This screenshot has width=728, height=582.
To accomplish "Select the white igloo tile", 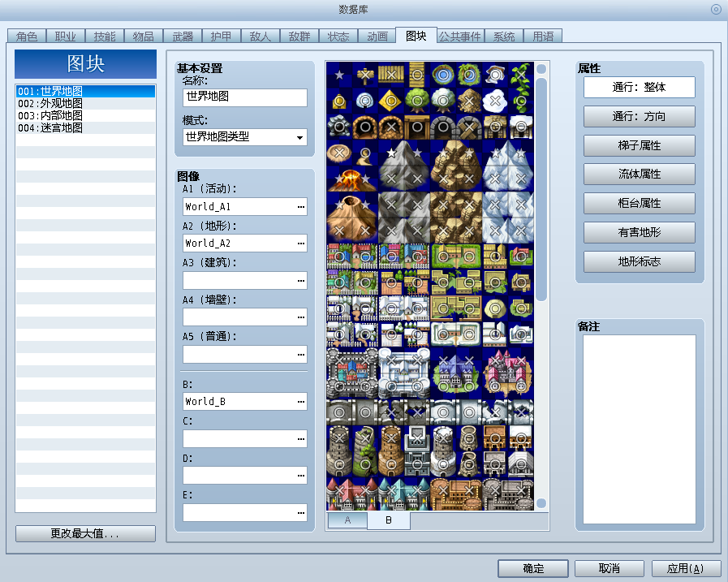I will (x=365, y=101).
